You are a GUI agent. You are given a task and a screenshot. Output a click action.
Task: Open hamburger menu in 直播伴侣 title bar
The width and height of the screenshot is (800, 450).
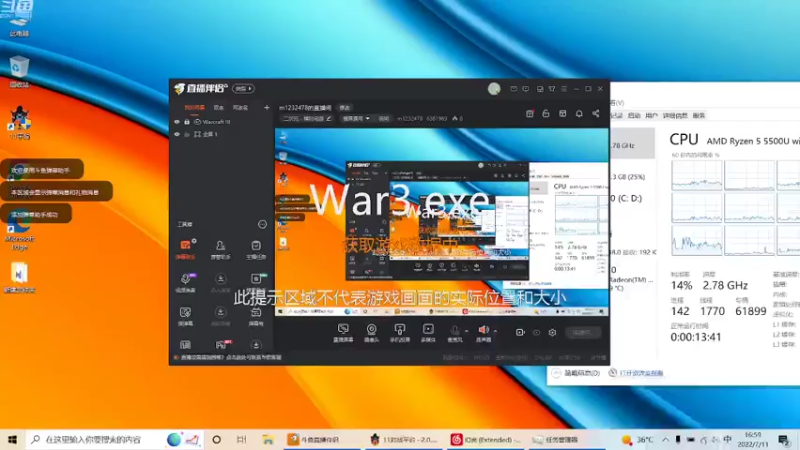[x=564, y=89]
